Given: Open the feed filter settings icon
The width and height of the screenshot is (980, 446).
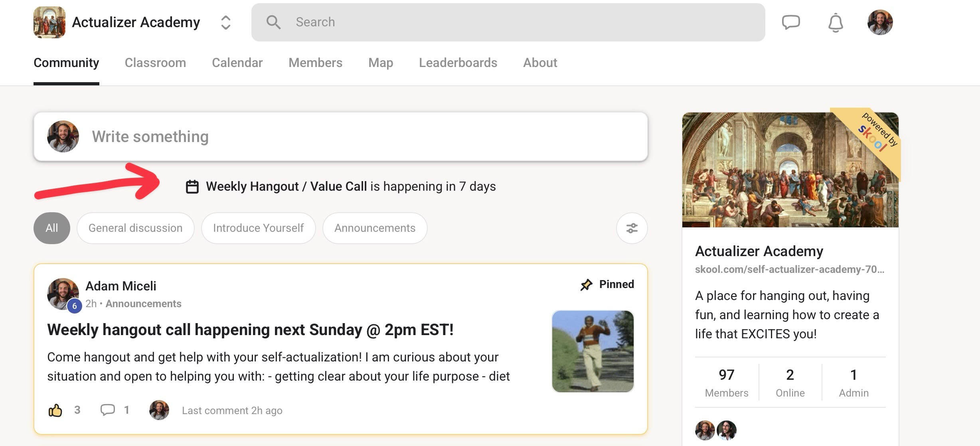Looking at the screenshot, I should point(632,228).
